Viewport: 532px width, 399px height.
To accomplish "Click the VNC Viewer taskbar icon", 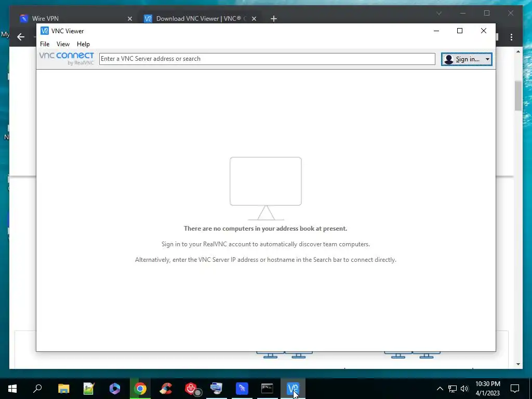I will 293,389.
